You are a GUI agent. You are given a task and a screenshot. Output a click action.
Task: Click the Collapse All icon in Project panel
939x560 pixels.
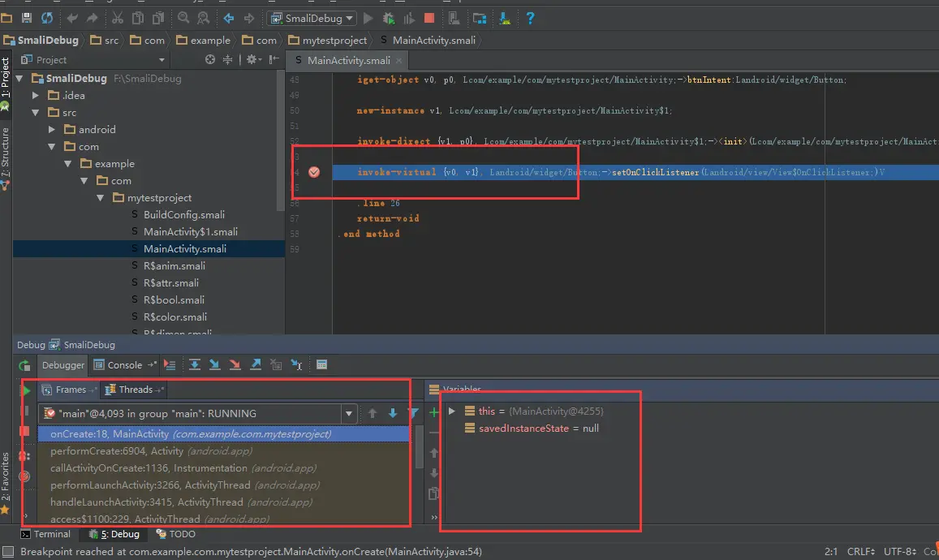[x=227, y=59]
